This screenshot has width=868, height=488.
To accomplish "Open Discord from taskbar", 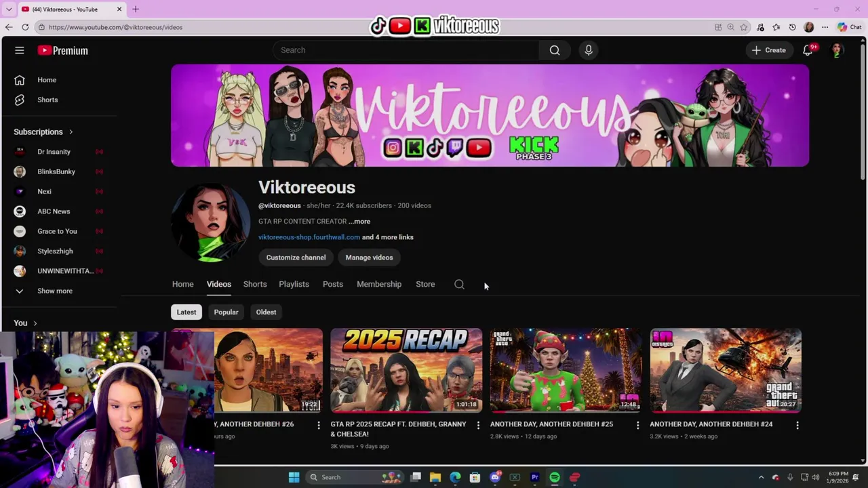I will click(x=495, y=477).
